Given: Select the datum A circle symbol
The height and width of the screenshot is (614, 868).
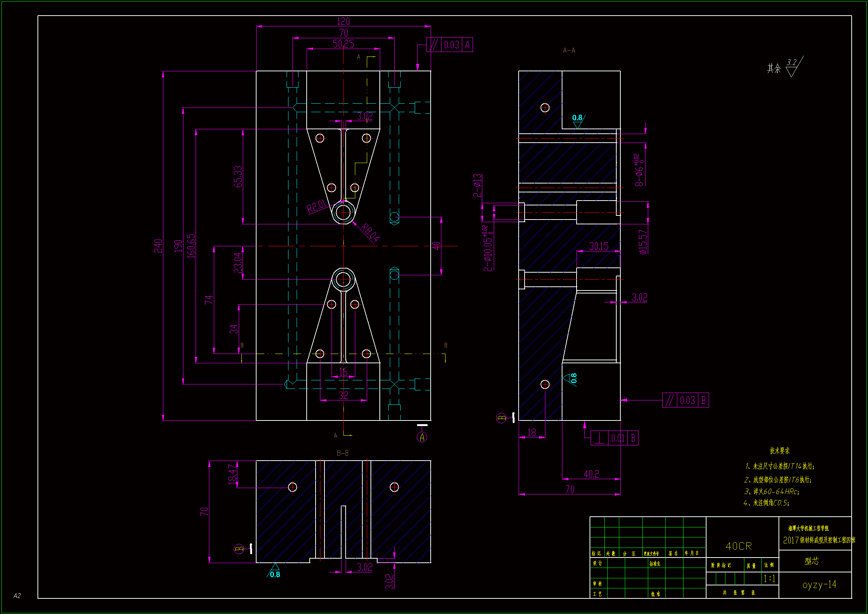Looking at the screenshot, I should [x=422, y=437].
